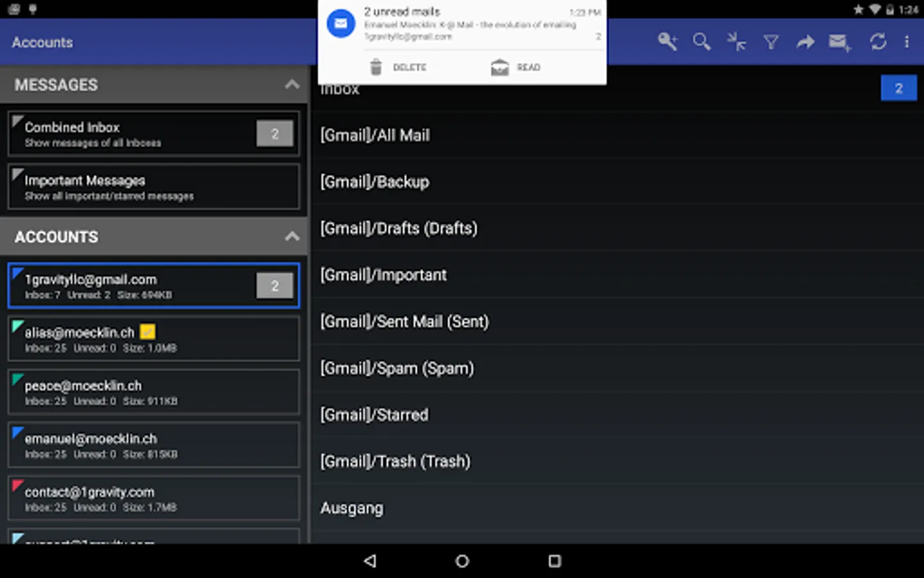Open the [Gmail]/Backup folder

pos(617,182)
